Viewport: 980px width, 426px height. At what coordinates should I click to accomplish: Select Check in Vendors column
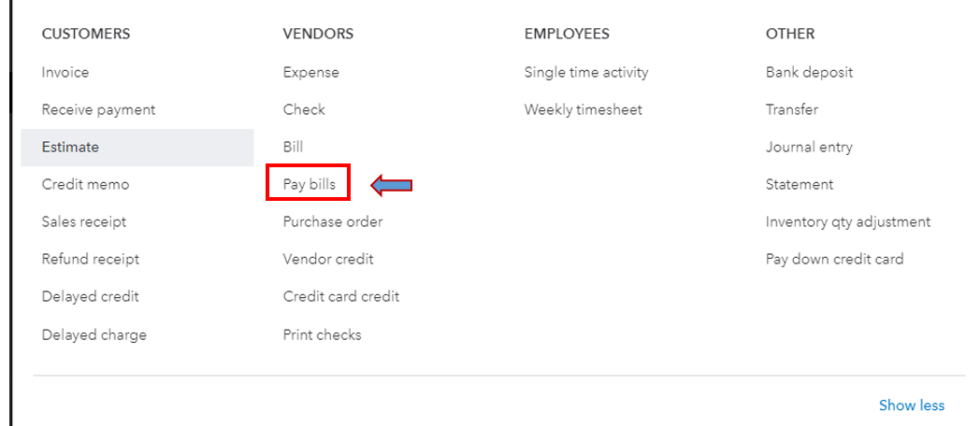(x=304, y=109)
